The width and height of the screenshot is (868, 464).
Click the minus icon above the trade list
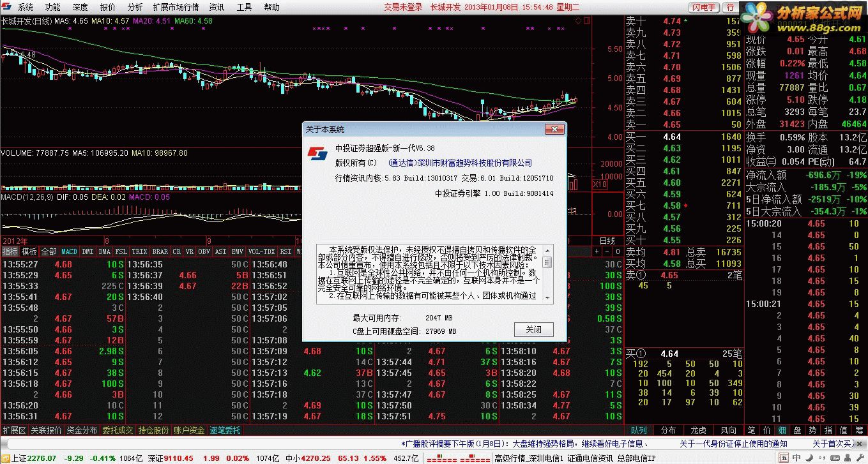coord(606,251)
